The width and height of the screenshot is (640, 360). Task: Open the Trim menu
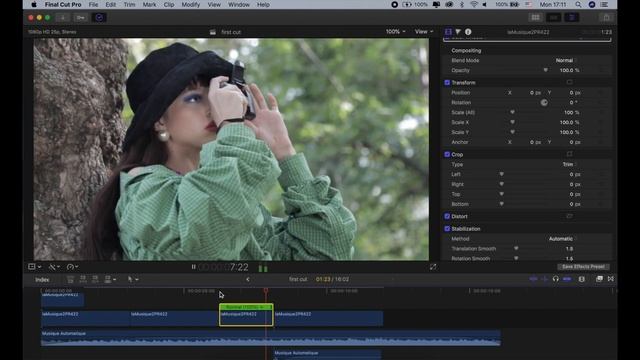click(x=129, y=4)
